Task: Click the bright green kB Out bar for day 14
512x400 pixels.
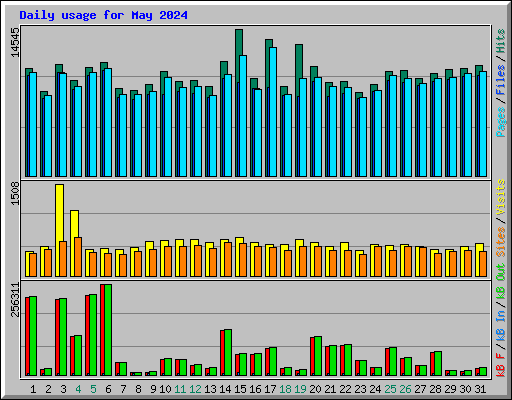Action: pyautogui.click(x=228, y=353)
